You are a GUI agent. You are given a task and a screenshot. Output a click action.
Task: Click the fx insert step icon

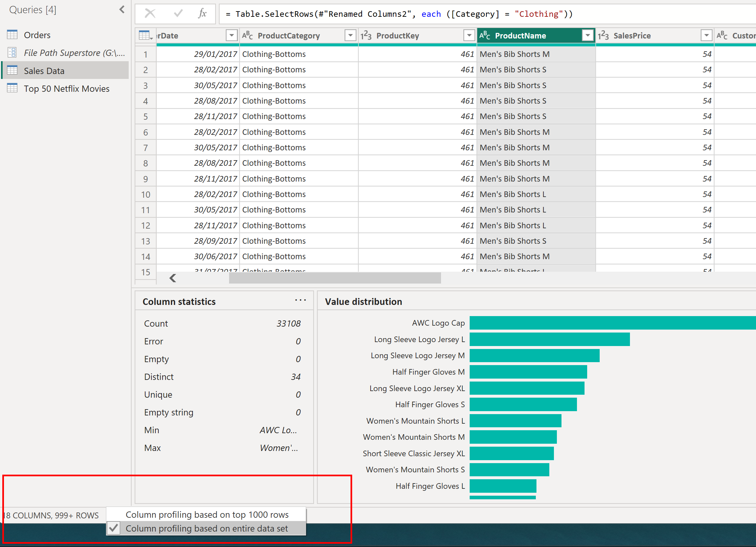[202, 14]
